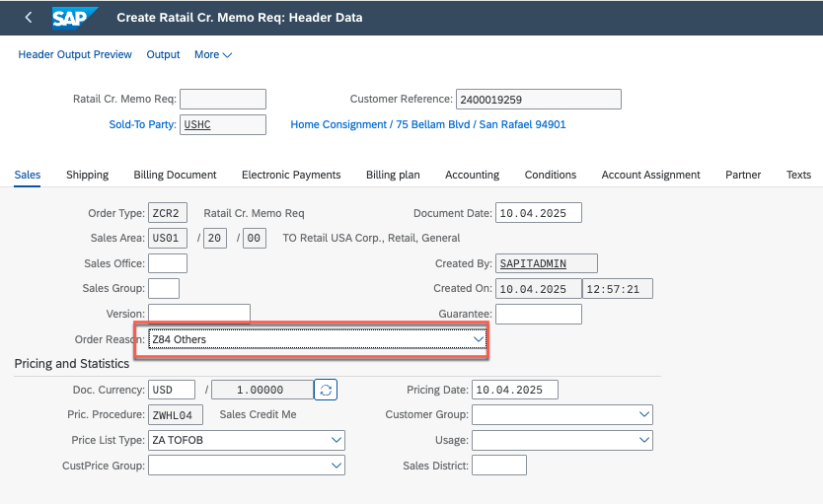The width and height of the screenshot is (823, 504).
Task: Open the Usage dropdown list
Action: [644, 440]
